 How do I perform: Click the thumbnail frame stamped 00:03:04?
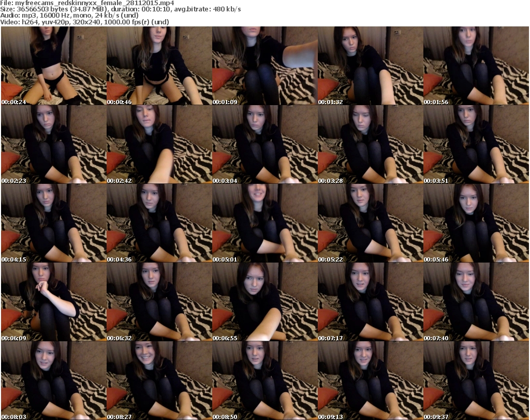pos(265,144)
